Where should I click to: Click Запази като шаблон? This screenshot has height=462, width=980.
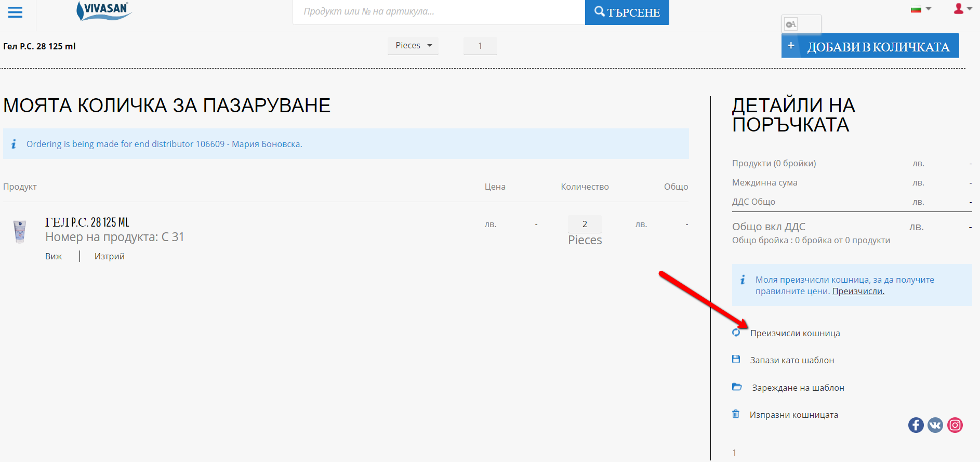click(792, 360)
